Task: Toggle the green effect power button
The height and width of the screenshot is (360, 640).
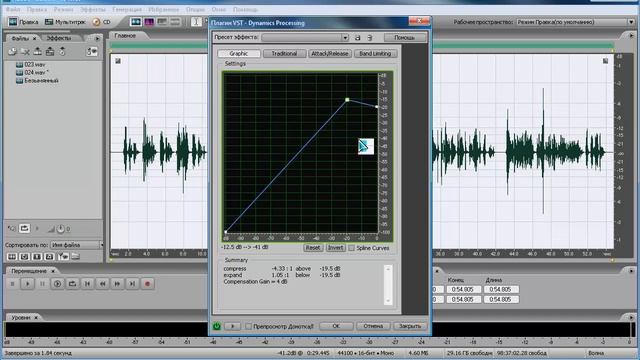Action: coord(217,326)
